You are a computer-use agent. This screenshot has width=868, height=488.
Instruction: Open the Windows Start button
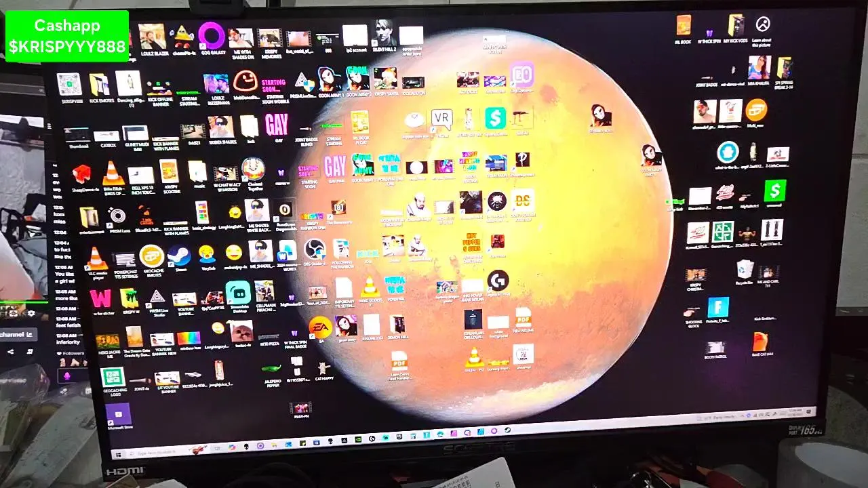[x=117, y=454]
